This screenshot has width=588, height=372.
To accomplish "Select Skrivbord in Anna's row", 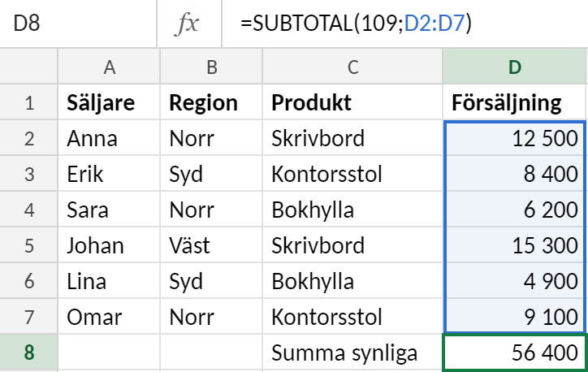I will [x=352, y=137].
